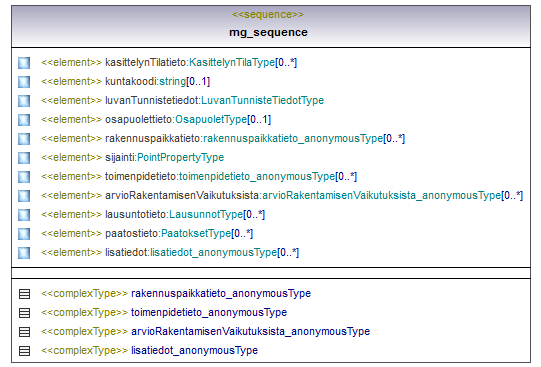The image size is (541, 367).
Task: Click the blue icon beside kuntakoodi element
Action: (x=24, y=82)
